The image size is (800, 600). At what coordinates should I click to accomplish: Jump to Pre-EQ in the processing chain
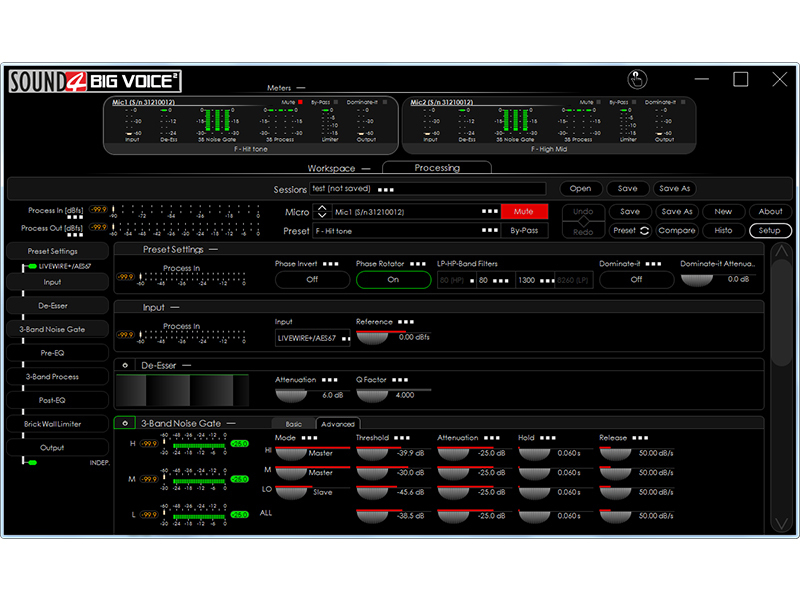click(x=57, y=353)
